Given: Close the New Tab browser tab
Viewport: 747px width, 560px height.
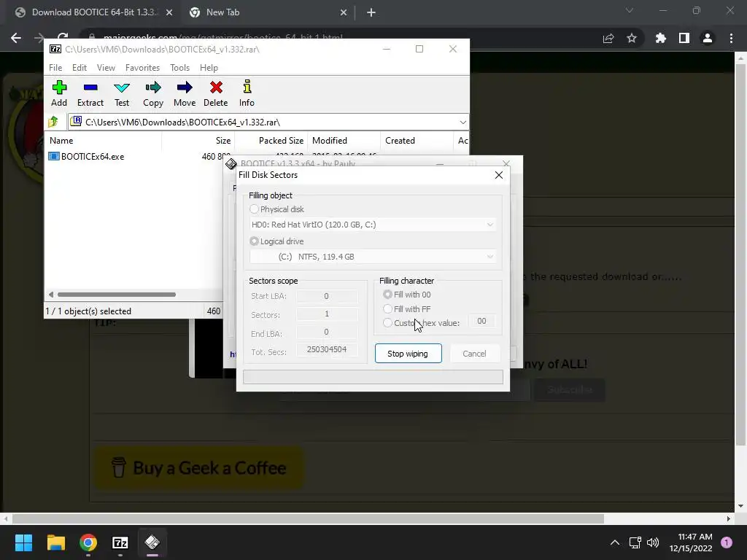Looking at the screenshot, I should (344, 12).
